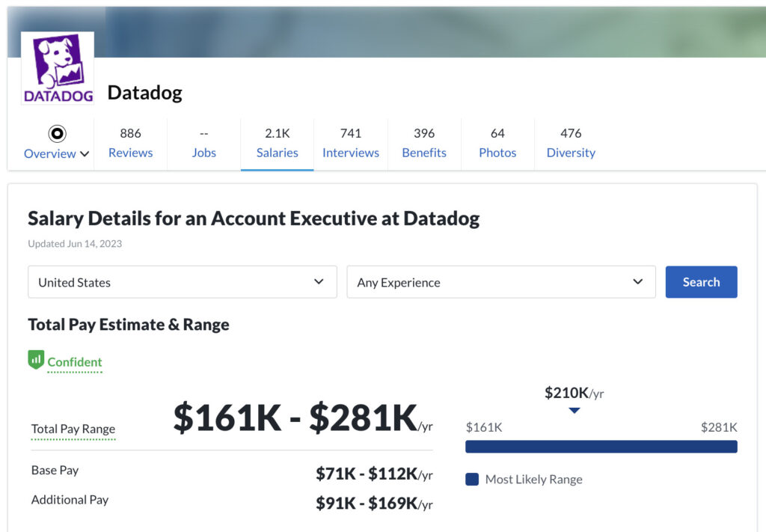The width and height of the screenshot is (766, 532).
Task: Click 'Total Pay Estimate & Range' heading
Action: 129,325
